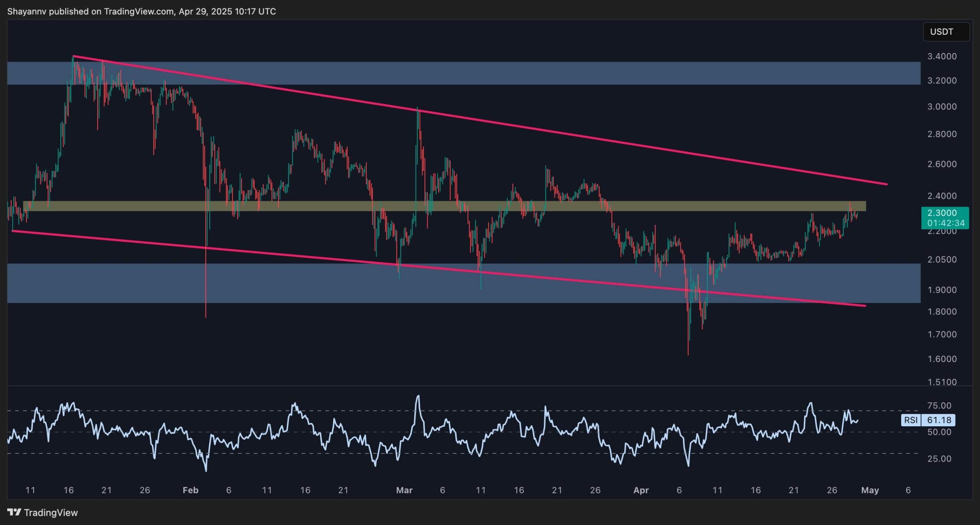
Task: Click the RSI value 61.18 badge
Action: (x=939, y=420)
